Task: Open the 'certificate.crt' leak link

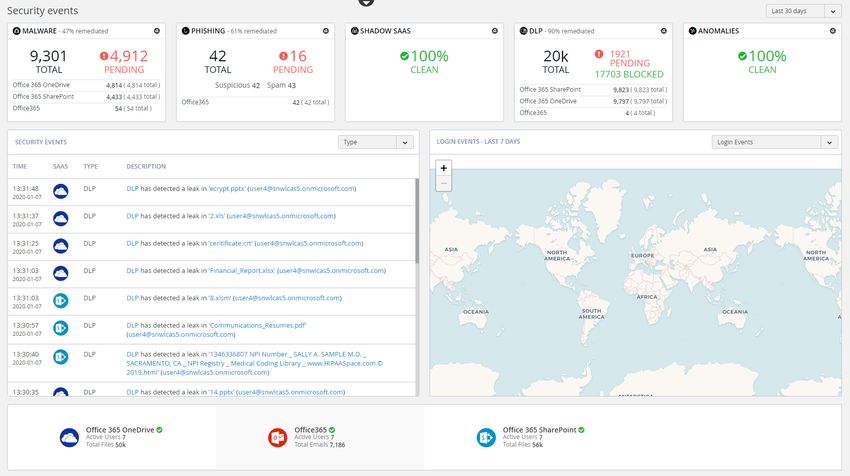Action: coord(230,243)
